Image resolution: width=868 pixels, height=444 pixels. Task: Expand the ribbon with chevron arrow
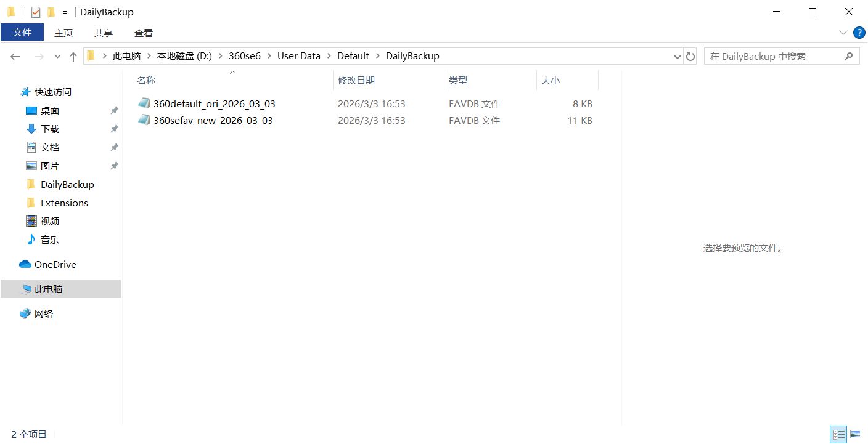[x=843, y=33]
